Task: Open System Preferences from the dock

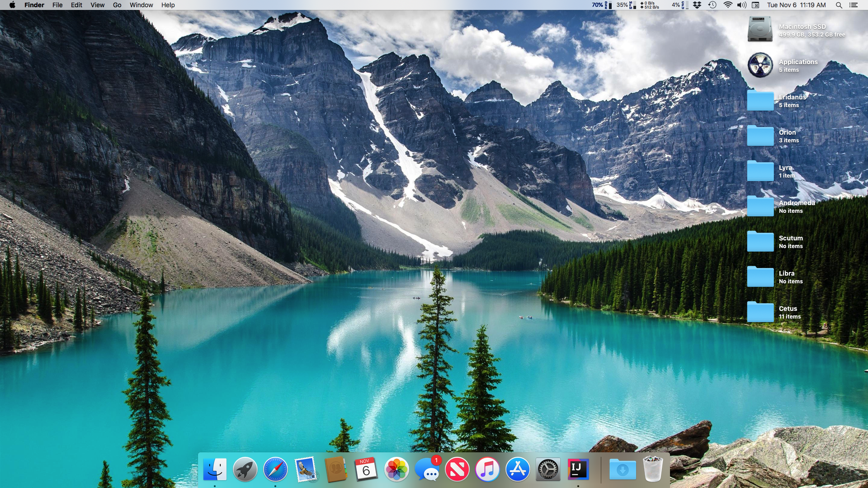Action: pos(548,469)
